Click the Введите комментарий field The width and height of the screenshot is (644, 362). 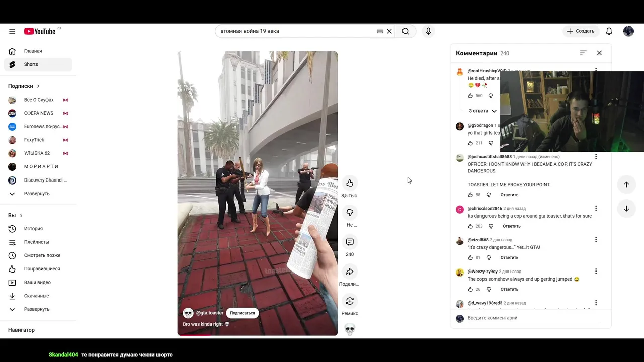pos(533,318)
